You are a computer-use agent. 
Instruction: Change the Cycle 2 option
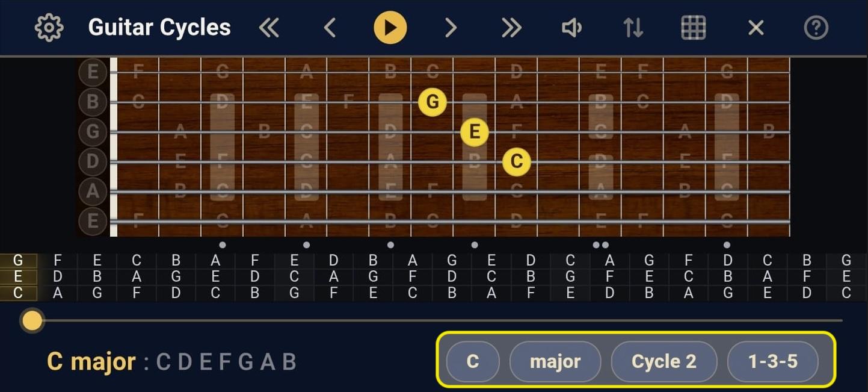664,361
